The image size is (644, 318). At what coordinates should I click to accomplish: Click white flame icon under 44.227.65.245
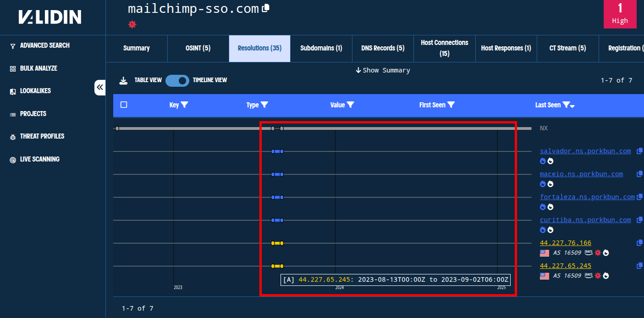click(606, 275)
